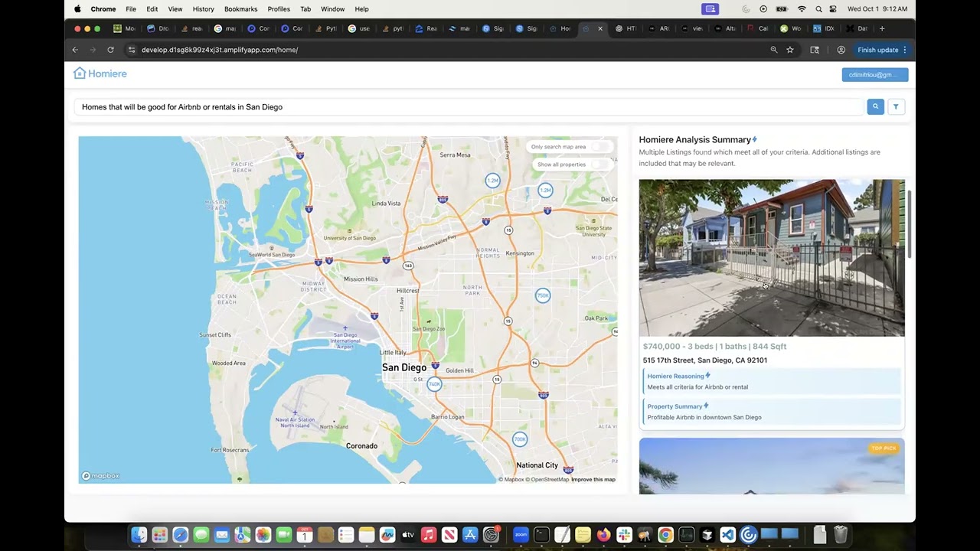Toggle Show all properties switch
This screenshot has width=980, height=551.
(602, 165)
